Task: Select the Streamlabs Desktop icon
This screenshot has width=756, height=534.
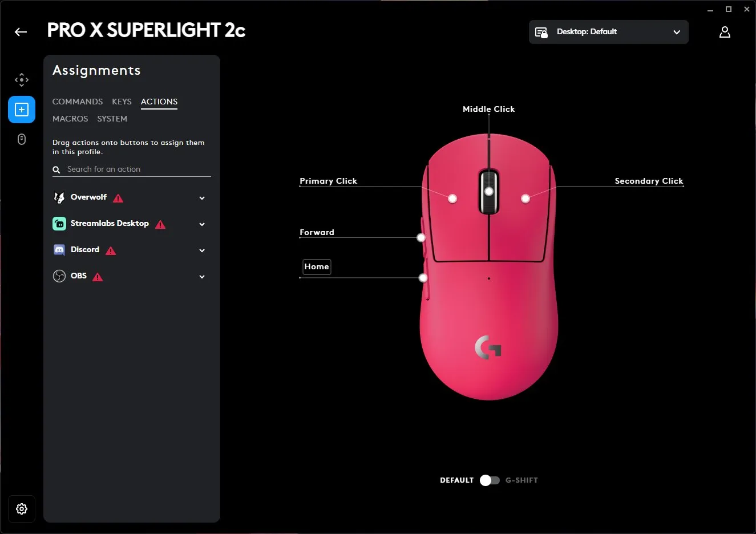Action: point(59,223)
